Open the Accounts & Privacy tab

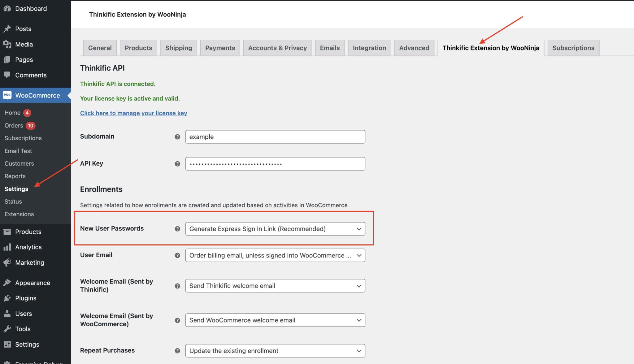[x=277, y=48]
